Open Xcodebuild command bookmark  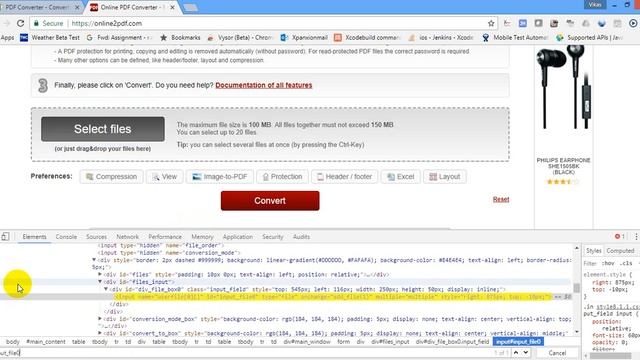tap(367, 38)
